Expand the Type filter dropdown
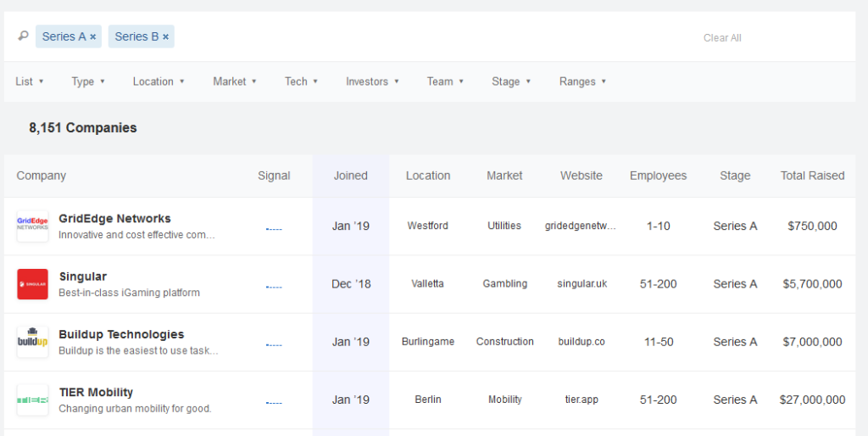868x436 pixels. [88, 81]
